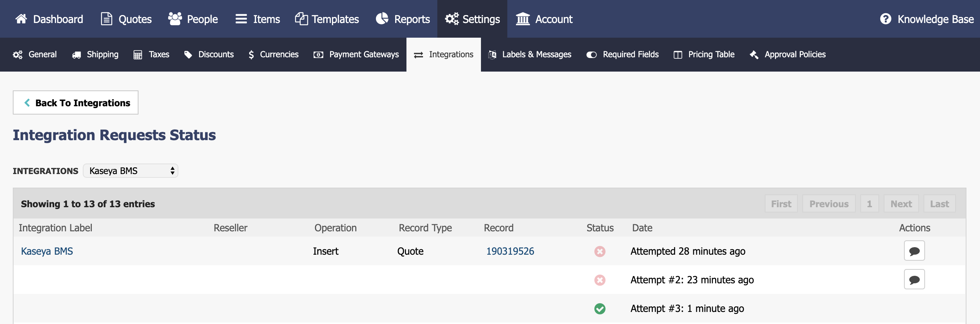Click Back To Integrations button
Screen dimensions: 980x324
point(76,102)
